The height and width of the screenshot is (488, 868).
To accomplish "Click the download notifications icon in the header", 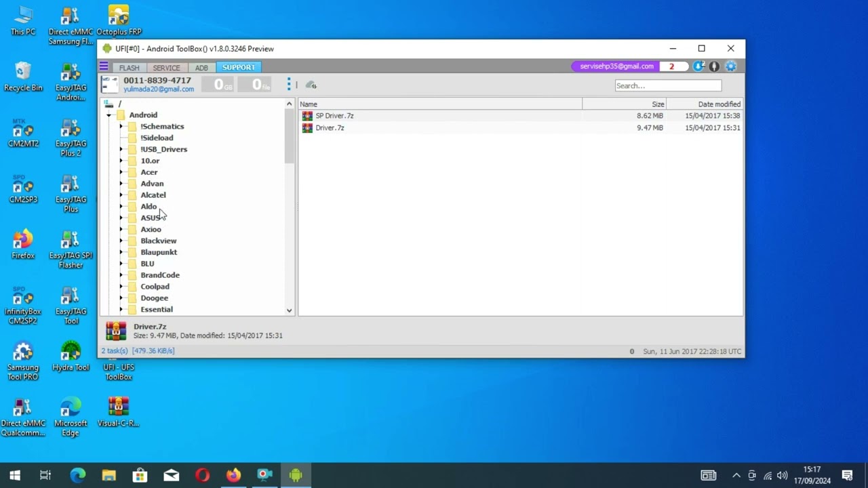I will click(x=698, y=66).
